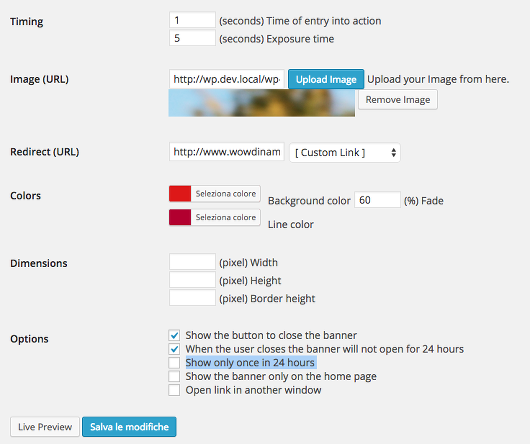Image resolution: width=530 pixels, height=444 pixels.
Task: Check Show the banner only on home page
Action: click(174, 376)
